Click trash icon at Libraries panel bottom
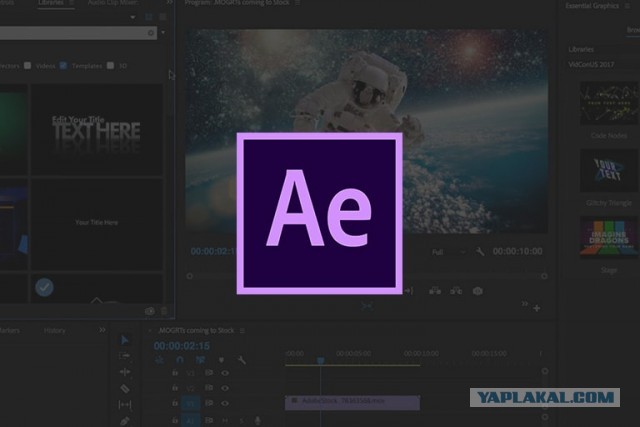The width and height of the screenshot is (640, 427). (164, 311)
